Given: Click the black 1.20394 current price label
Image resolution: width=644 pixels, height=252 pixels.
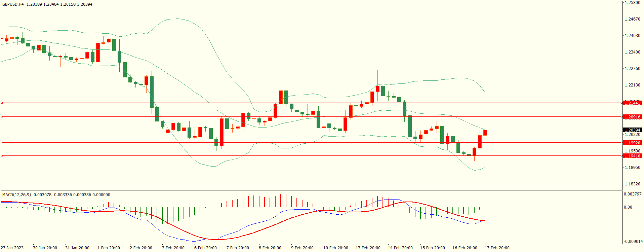Looking at the screenshot, I should coord(632,130).
